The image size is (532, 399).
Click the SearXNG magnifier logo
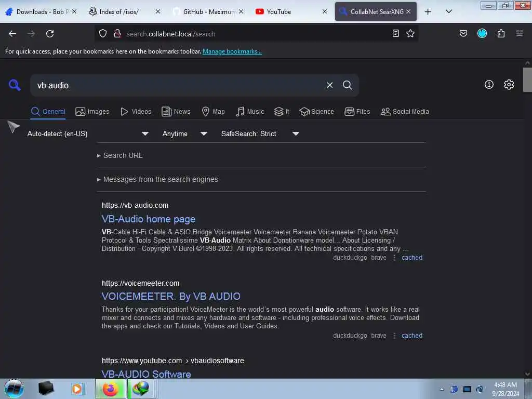pos(14,85)
